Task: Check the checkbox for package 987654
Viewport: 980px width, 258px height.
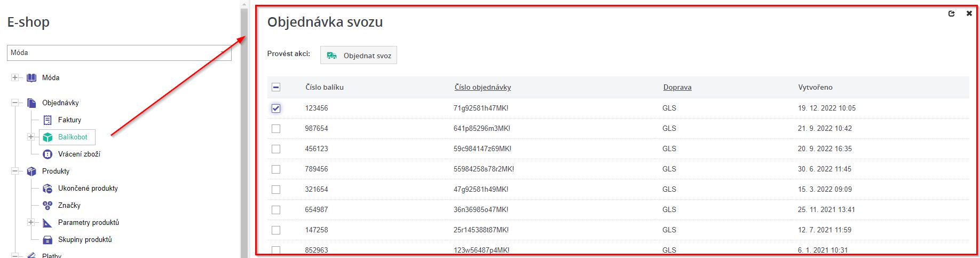Action: point(276,129)
